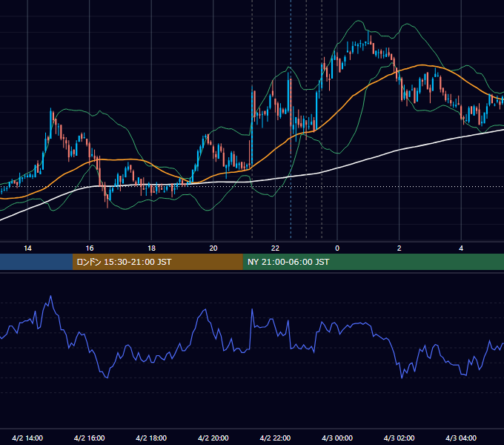Click the '4/2 18:00' date label
Image resolution: width=504 pixels, height=445 pixels.
tap(151, 438)
